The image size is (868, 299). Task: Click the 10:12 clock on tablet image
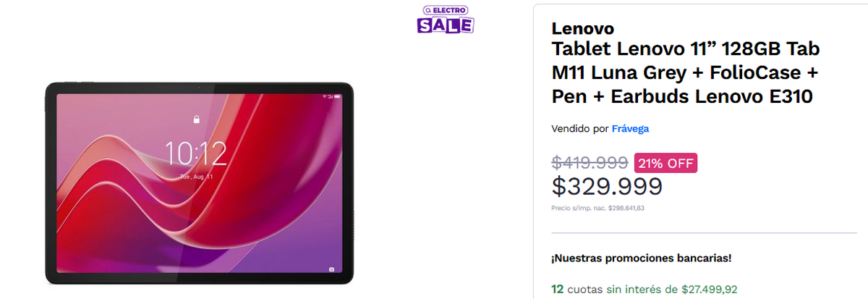(x=195, y=153)
